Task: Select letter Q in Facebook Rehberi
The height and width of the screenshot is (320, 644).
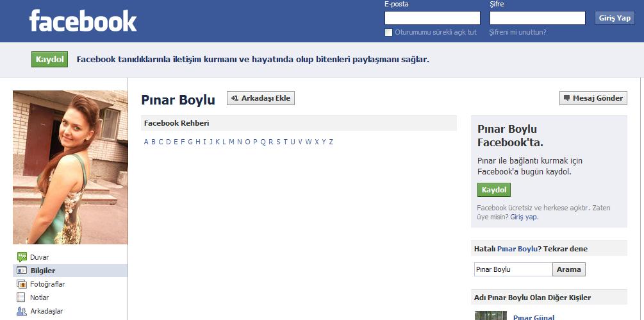Action: (263, 142)
